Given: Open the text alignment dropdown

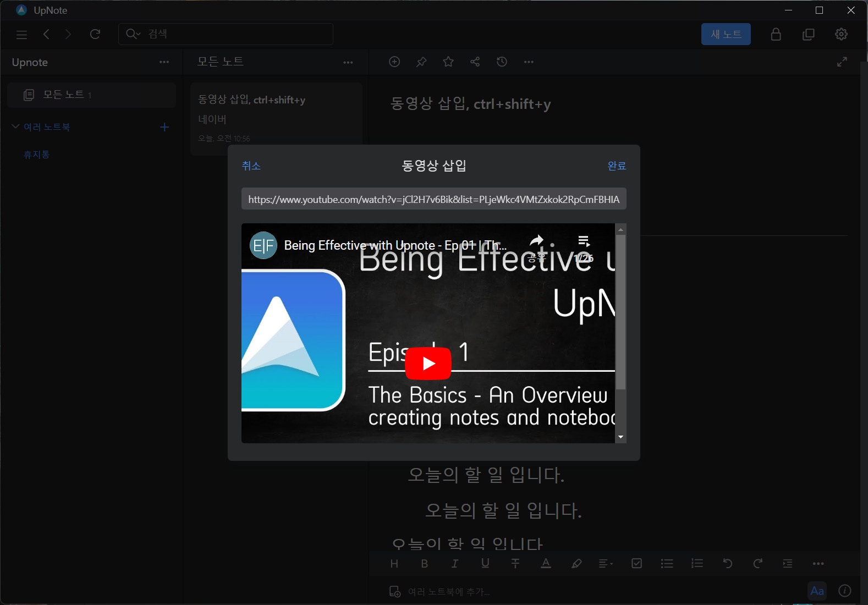Looking at the screenshot, I should pos(606,563).
